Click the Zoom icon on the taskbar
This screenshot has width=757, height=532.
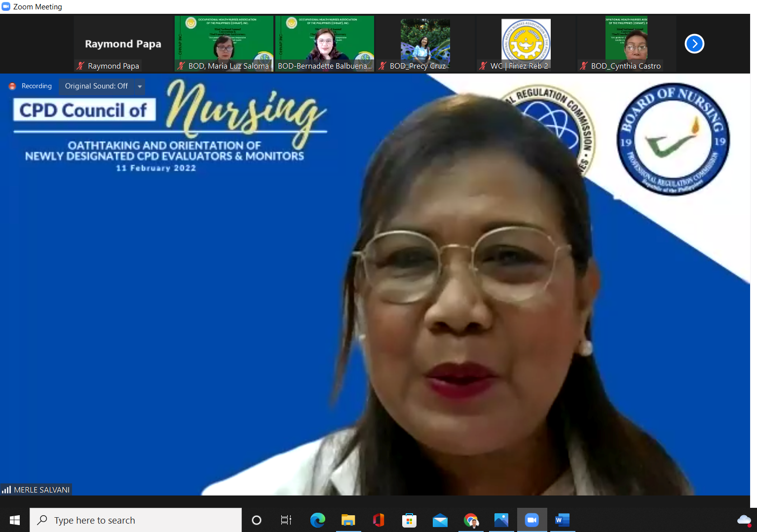click(x=532, y=520)
